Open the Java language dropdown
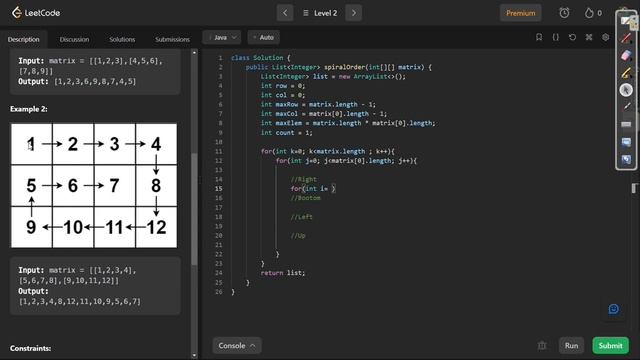 click(x=222, y=37)
